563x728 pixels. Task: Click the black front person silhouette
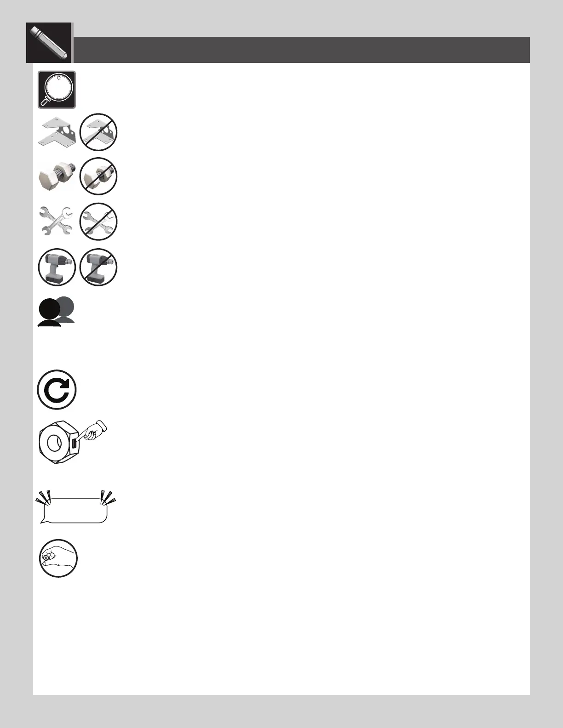coord(49,312)
